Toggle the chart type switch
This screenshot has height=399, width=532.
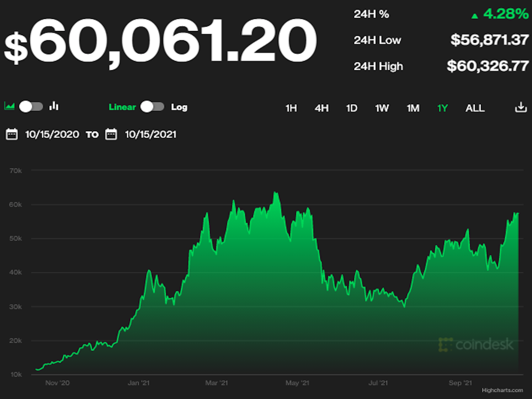click(x=31, y=107)
